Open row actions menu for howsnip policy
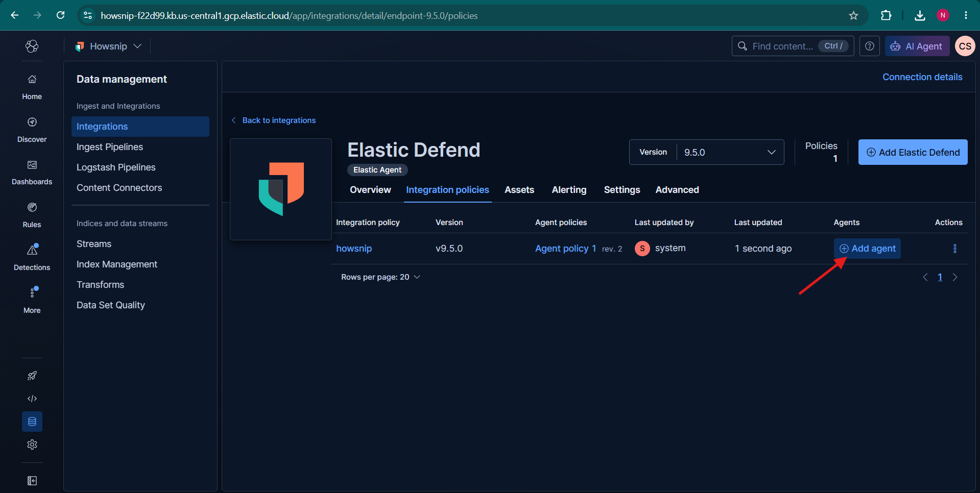 [x=954, y=249]
